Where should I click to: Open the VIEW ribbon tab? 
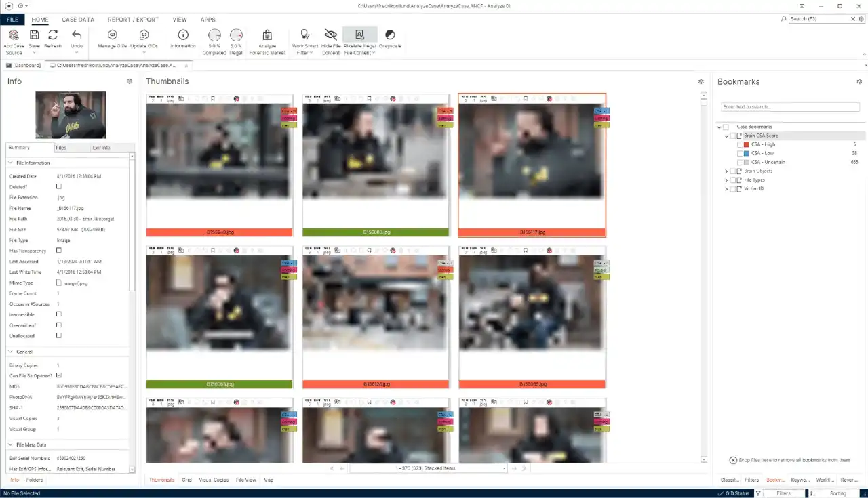click(x=180, y=20)
